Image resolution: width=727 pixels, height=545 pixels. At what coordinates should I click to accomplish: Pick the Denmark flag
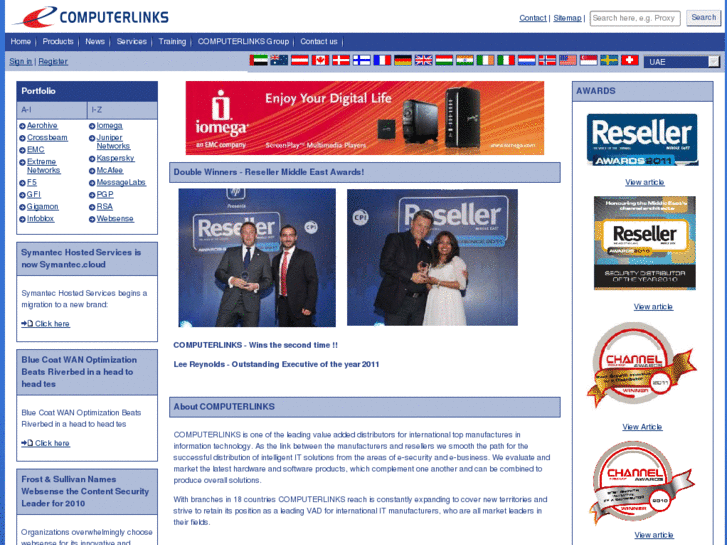pos(341,60)
